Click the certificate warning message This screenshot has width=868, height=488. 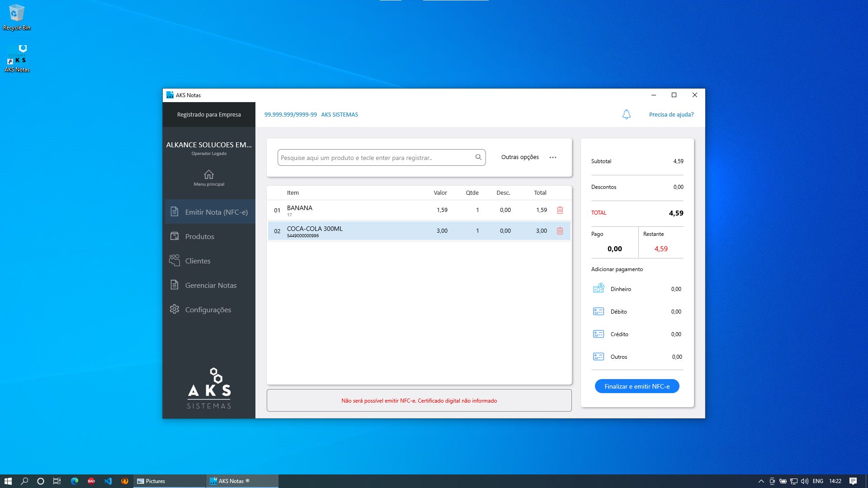click(419, 401)
